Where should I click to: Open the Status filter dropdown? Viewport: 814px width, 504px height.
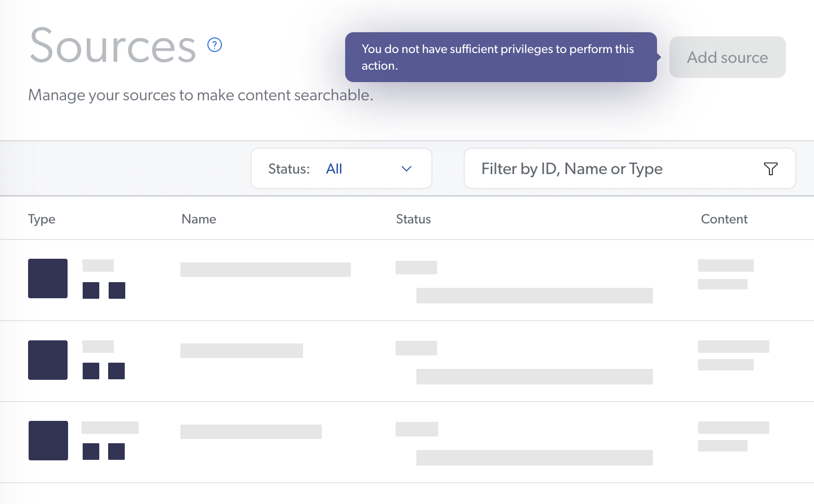pos(341,168)
